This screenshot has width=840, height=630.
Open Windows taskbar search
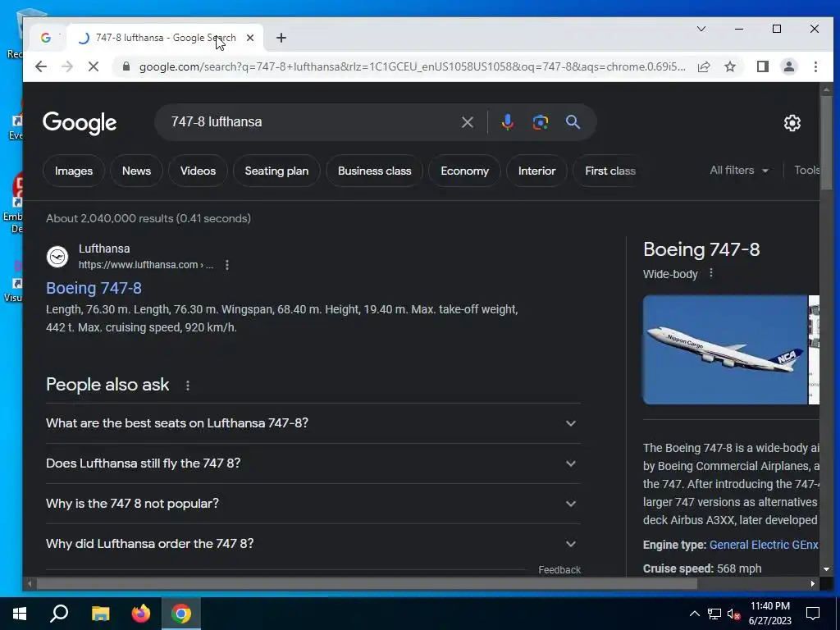coord(59,614)
